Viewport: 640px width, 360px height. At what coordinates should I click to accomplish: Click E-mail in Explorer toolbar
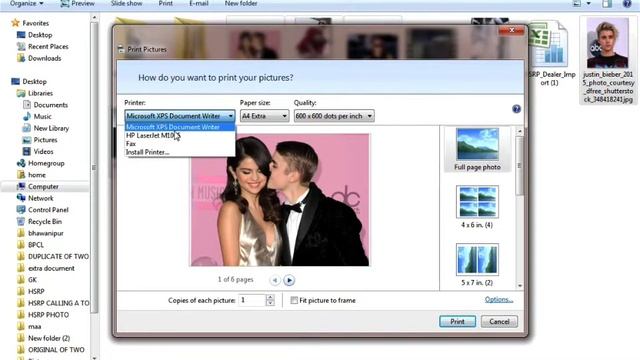(199, 3)
